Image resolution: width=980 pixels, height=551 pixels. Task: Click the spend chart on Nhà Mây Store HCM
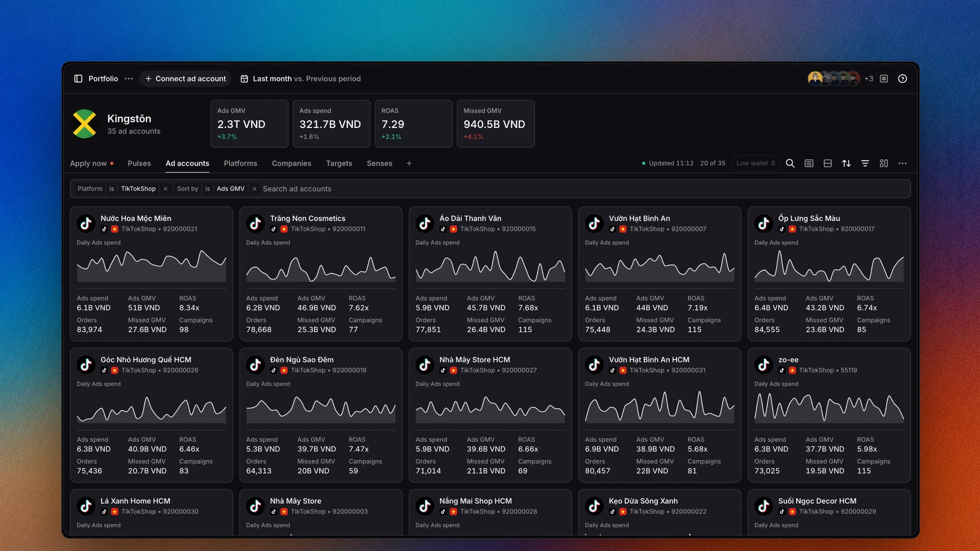pos(490,407)
